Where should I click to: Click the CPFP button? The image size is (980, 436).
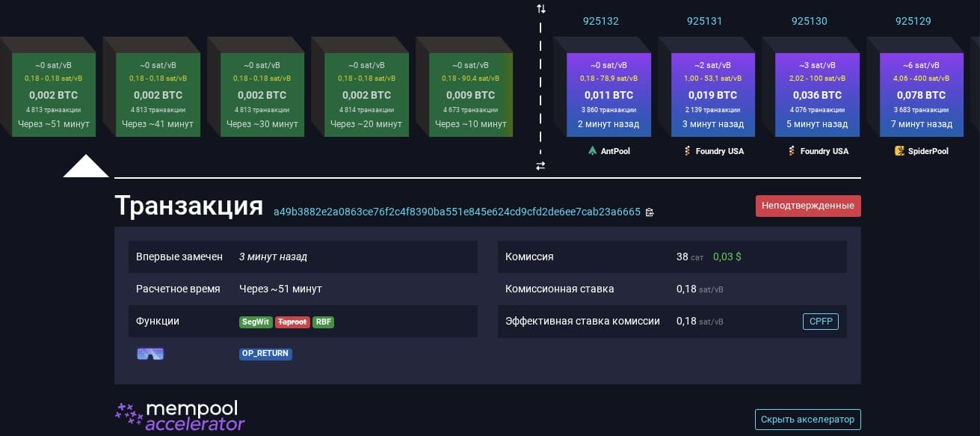[x=821, y=322]
